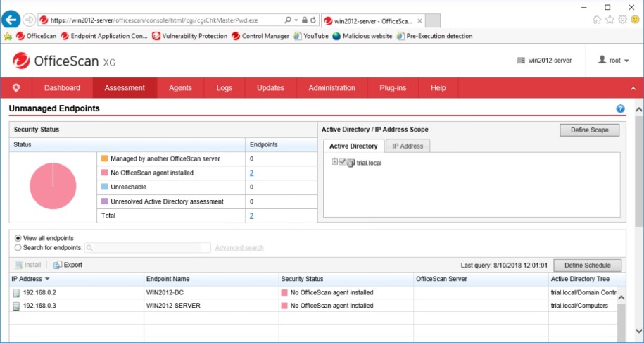Click the Install toolbar item
The width and height of the screenshot is (644, 343).
28,265
